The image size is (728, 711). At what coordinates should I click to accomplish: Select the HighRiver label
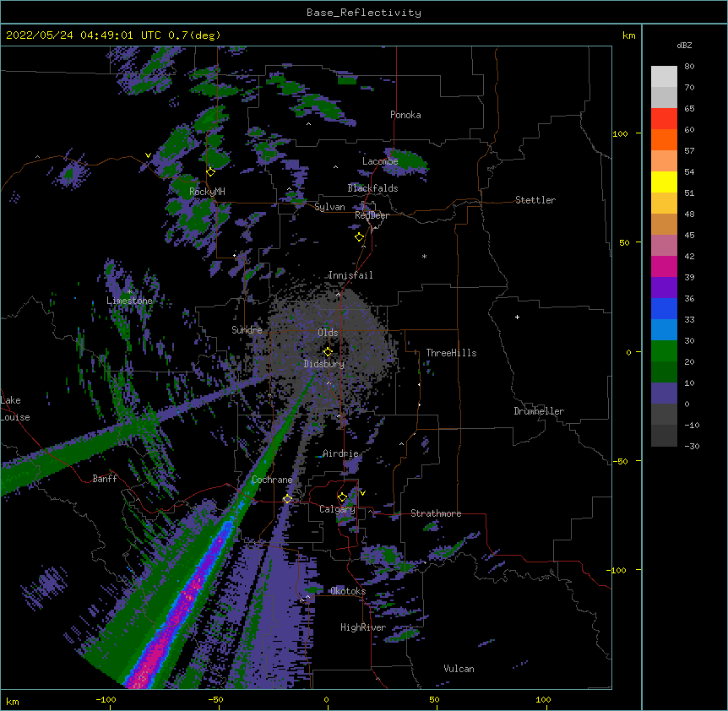(363, 627)
